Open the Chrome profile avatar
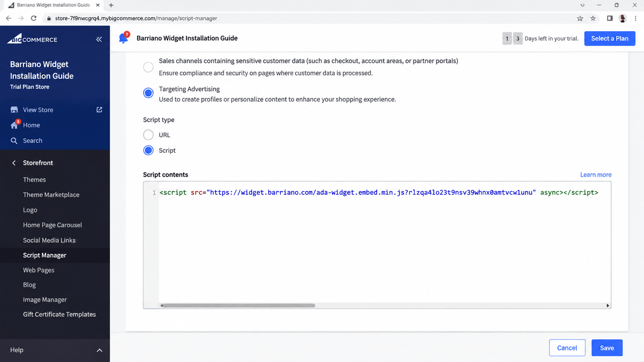Viewport: 644px width, 362px height. [622, 18]
